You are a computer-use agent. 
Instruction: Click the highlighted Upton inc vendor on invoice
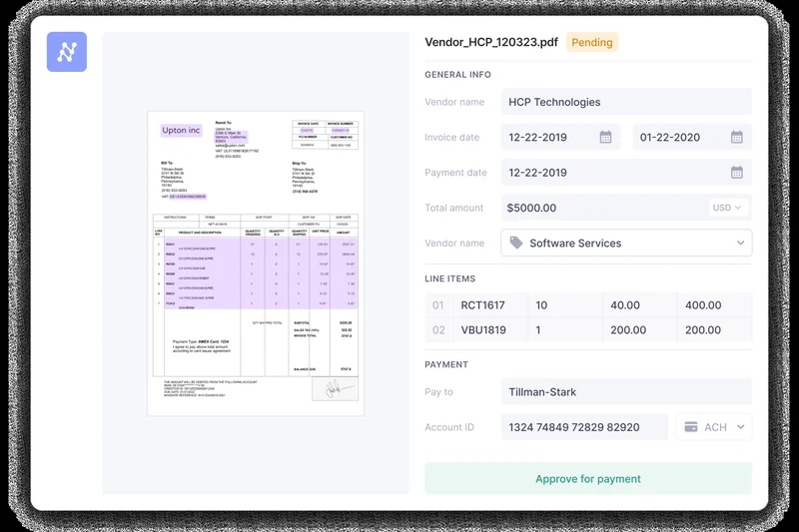[181, 131]
